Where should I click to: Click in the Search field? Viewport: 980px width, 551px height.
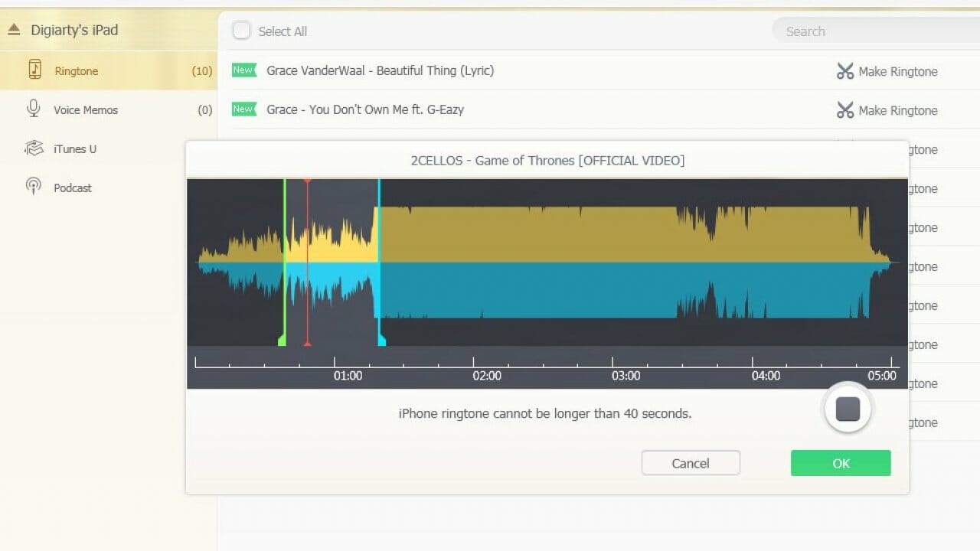873,31
